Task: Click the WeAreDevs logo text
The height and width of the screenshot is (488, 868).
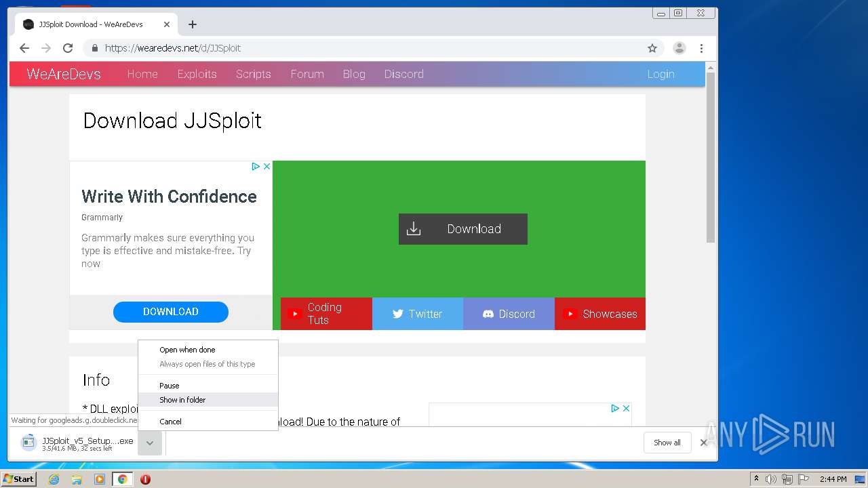Action: pos(64,74)
